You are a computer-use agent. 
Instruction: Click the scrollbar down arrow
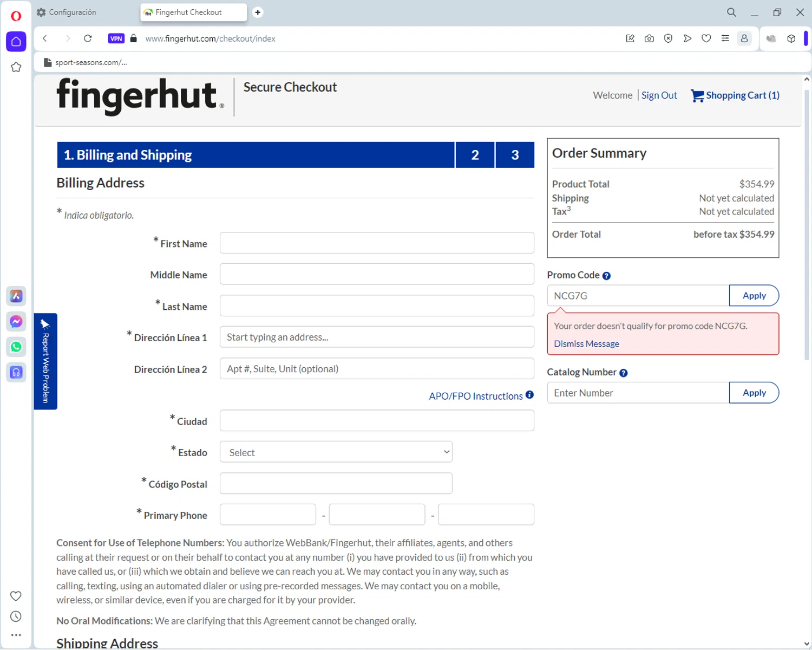pyautogui.click(x=807, y=644)
